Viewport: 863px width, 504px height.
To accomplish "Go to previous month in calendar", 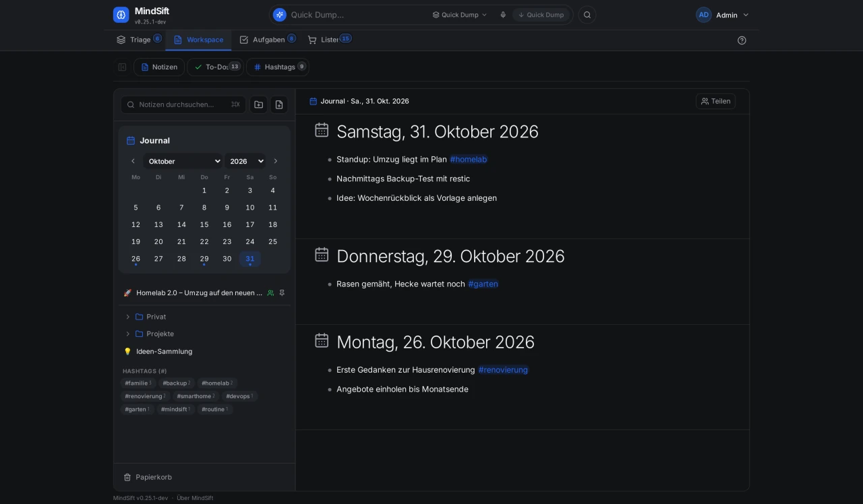I will (133, 161).
